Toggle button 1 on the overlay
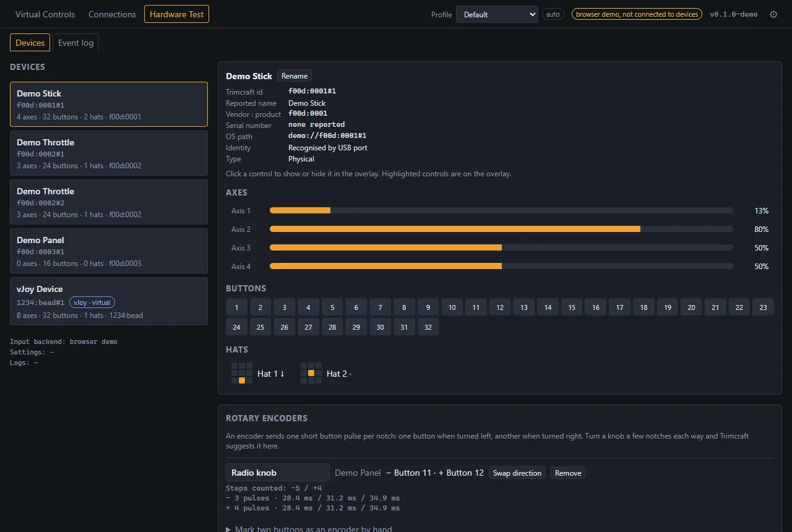This screenshot has width=792, height=532. click(x=236, y=307)
